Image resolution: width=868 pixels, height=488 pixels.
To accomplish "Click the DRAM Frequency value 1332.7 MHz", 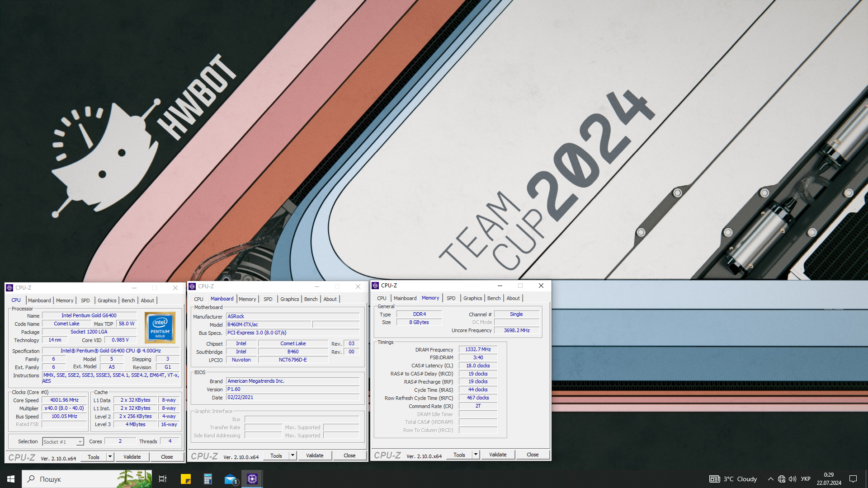I will pyautogui.click(x=478, y=349).
